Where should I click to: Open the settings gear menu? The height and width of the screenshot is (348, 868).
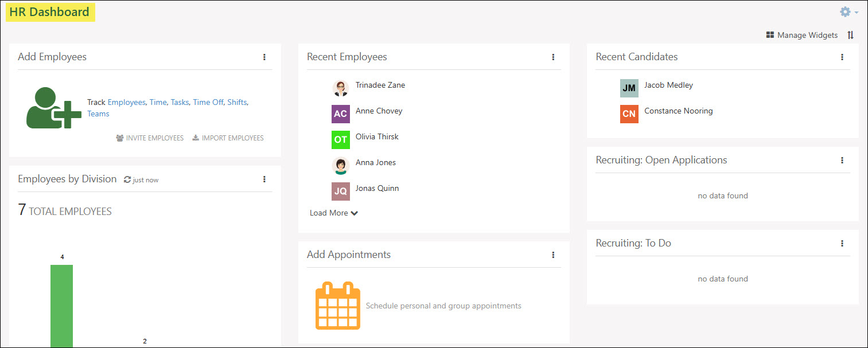(844, 11)
